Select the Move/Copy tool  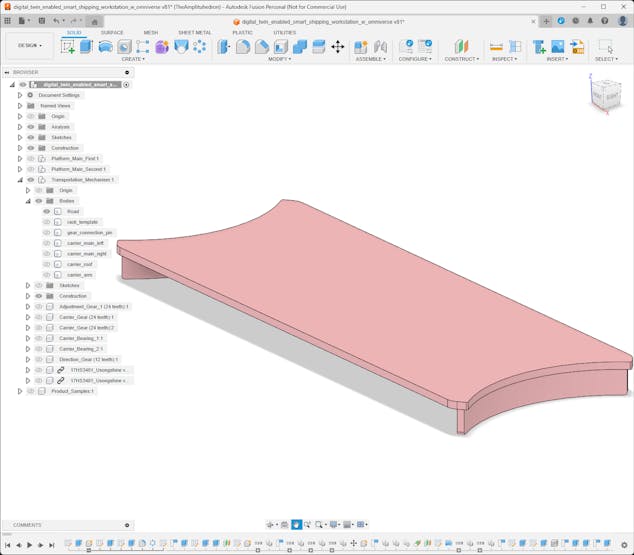click(x=337, y=46)
